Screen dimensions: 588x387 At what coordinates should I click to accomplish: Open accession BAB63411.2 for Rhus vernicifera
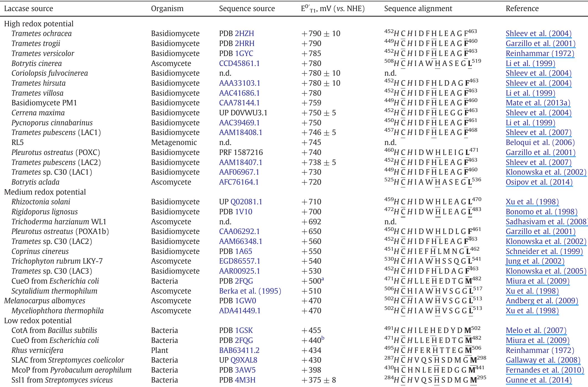pos(239,350)
